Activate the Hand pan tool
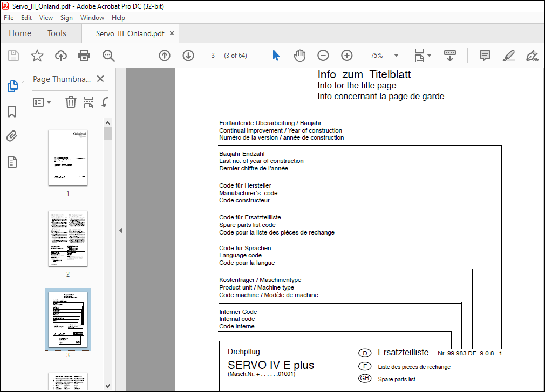Image resolution: width=545 pixels, height=392 pixels. point(299,56)
